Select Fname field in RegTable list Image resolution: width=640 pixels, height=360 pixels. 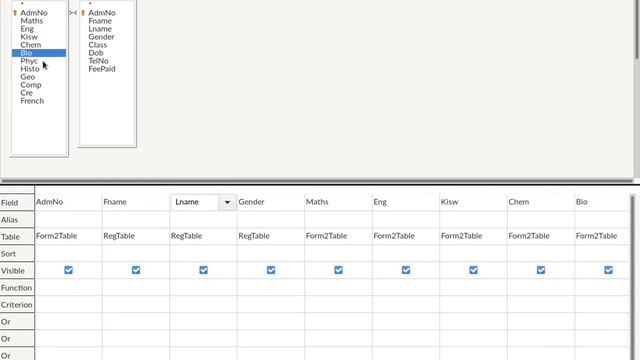coord(100,21)
